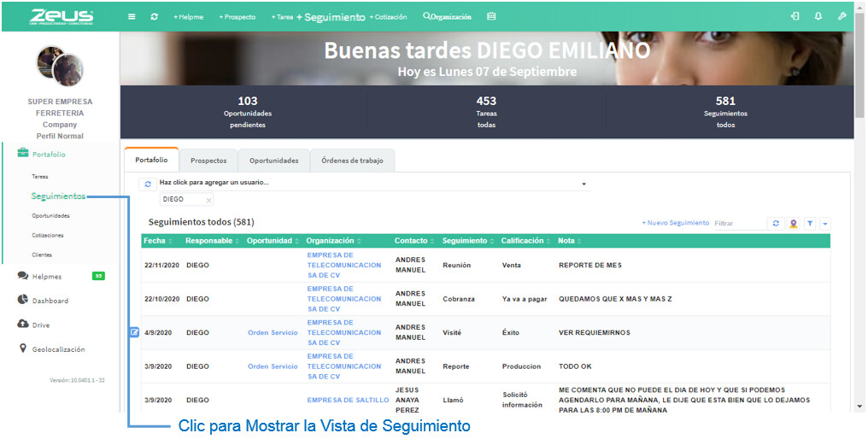Click 453 Tareas todas counter
The height and width of the screenshot is (439, 868).
pyautogui.click(x=487, y=112)
